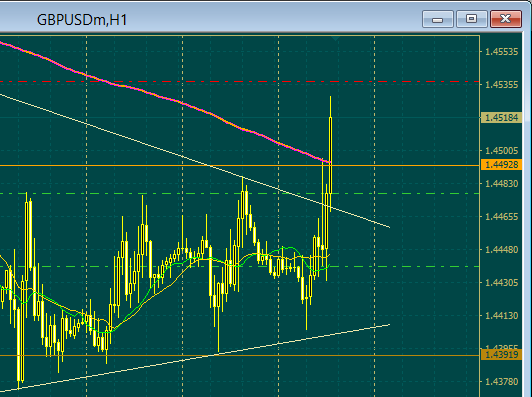This screenshot has width=532, height=397.
Task: Minimize the GBPUSDm chart window
Action: click(438, 19)
